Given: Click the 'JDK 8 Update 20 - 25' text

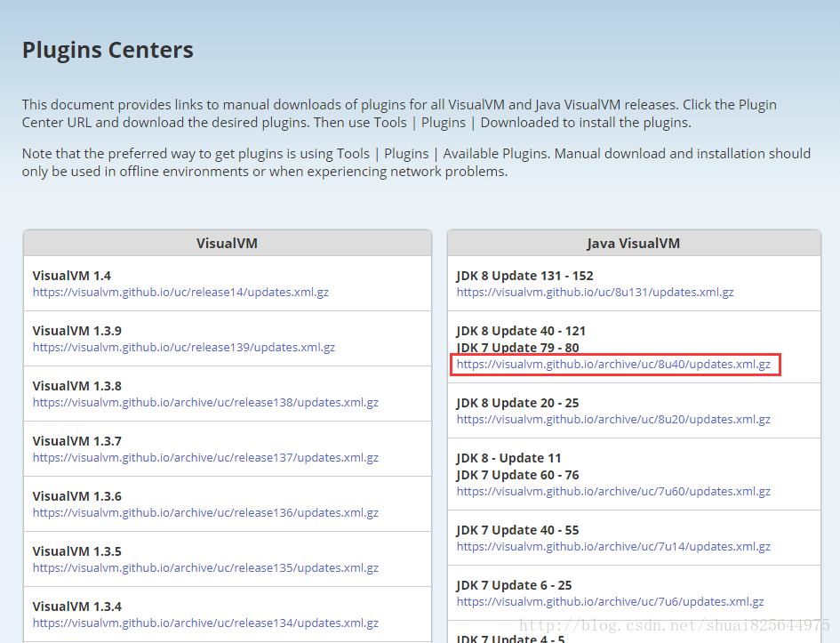Looking at the screenshot, I should pos(518,403).
